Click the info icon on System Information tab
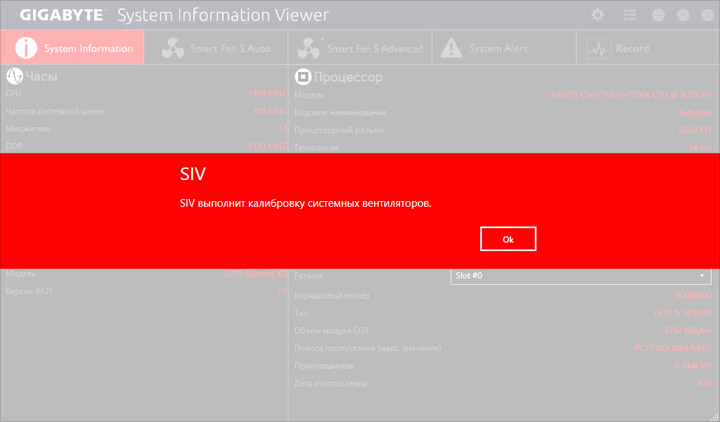Image resolution: width=720 pixels, height=422 pixels. pyautogui.click(x=26, y=48)
